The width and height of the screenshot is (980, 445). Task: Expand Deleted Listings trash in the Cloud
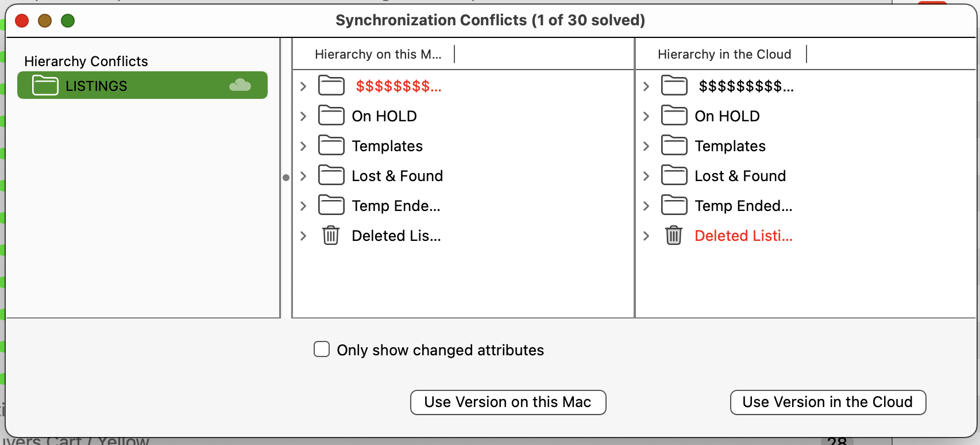tap(646, 236)
